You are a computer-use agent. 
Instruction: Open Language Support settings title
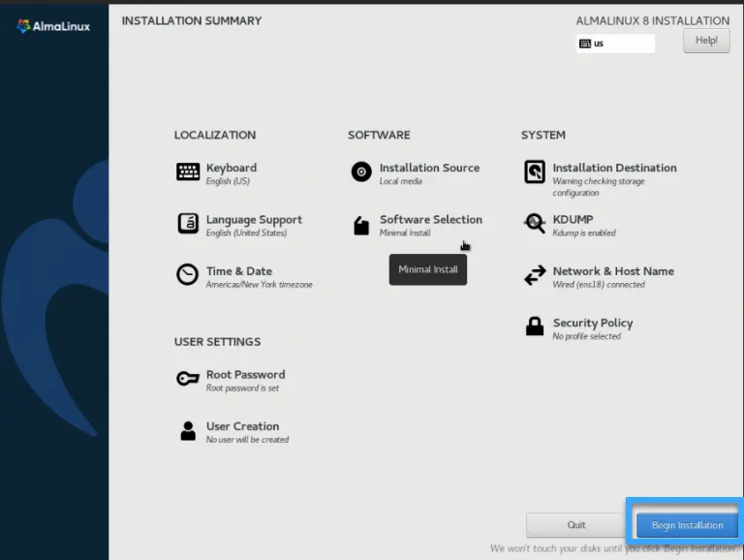point(254,220)
